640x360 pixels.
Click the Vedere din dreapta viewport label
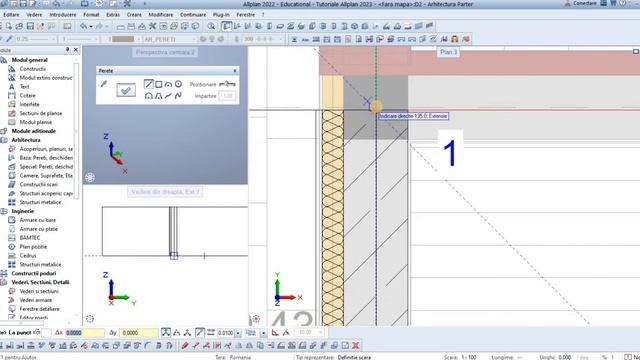165,191
